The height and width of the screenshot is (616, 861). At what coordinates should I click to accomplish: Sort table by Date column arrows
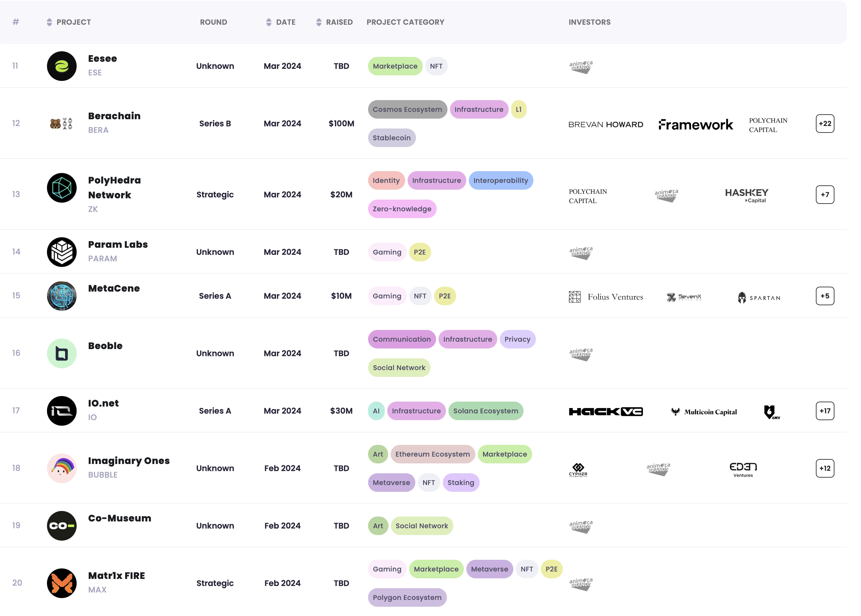(x=269, y=22)
